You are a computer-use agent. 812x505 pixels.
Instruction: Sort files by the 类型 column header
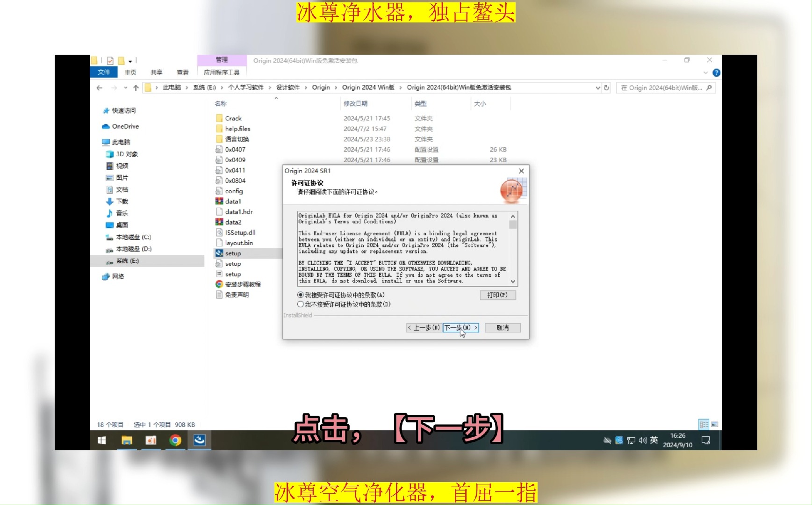421,103
